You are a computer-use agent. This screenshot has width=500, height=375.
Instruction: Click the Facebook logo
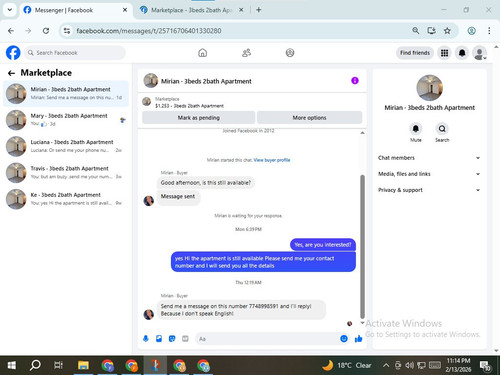(x=13, y=53)
